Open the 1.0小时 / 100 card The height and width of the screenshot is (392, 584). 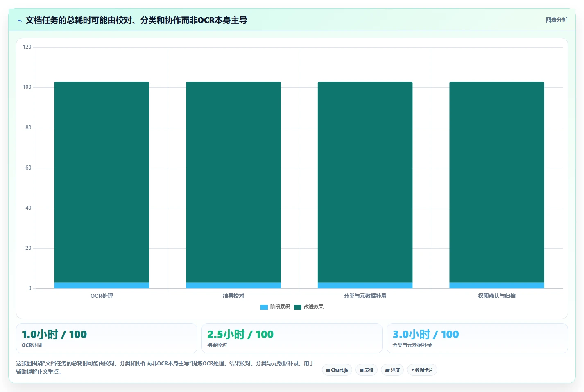(106, 338)
